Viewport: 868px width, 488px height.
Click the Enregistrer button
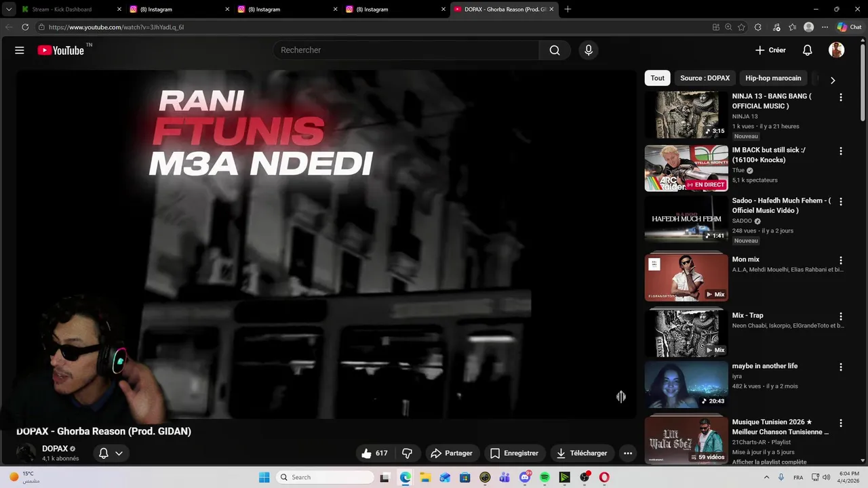point(514,453)
